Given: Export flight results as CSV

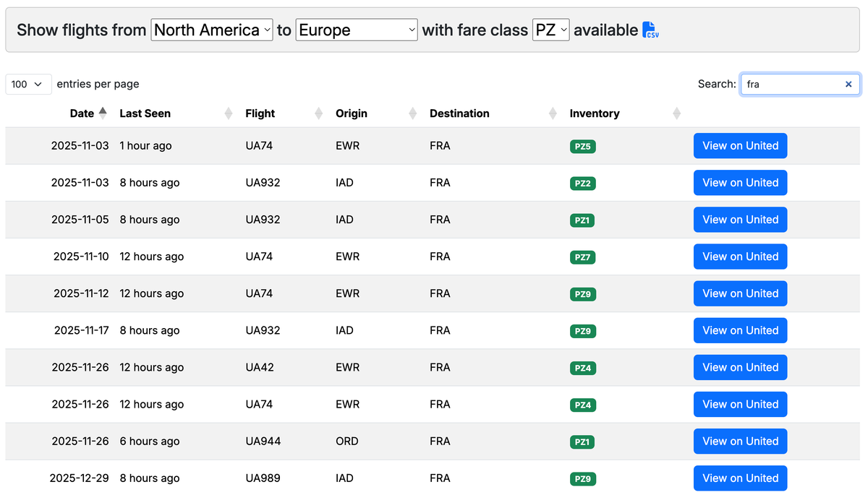Looking at the screenshot, I should point(649,30).
